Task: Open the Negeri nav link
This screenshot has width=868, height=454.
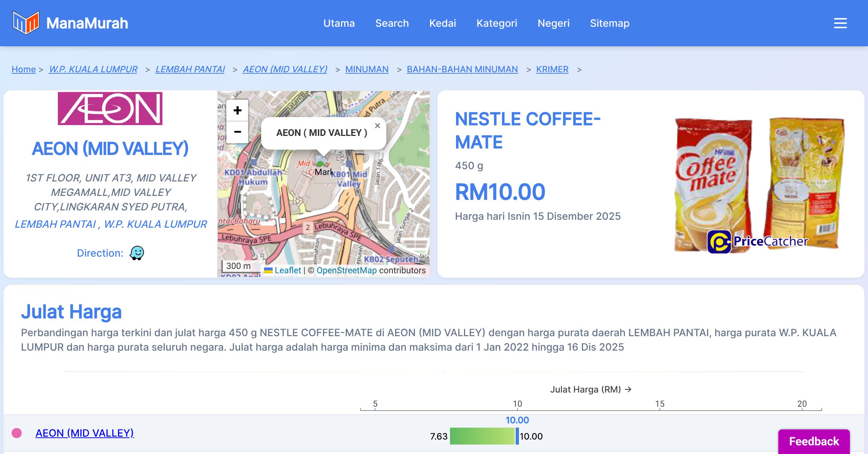Action: coord(553,23)
